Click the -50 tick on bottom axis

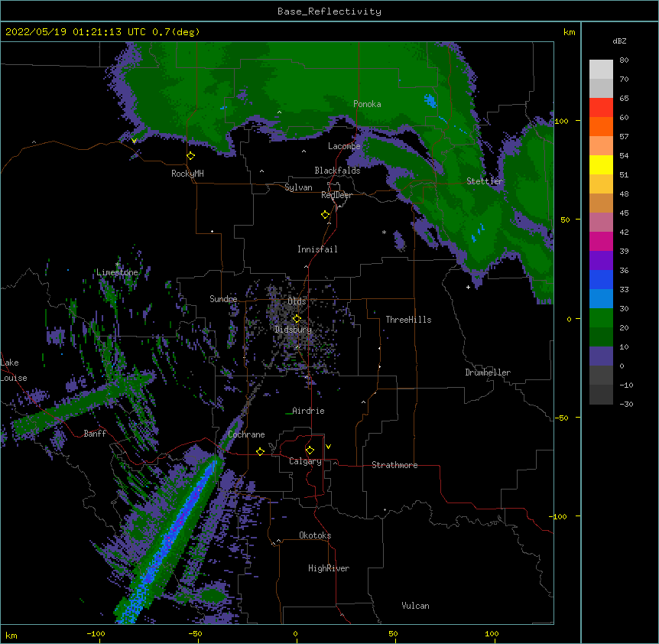(195, 633)
